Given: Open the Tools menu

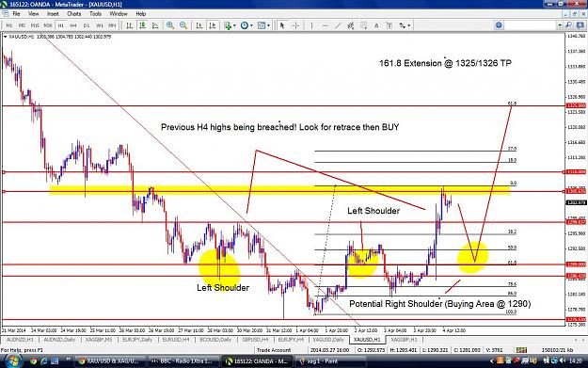Looking at the screenshot, I should tap(95, 14).
